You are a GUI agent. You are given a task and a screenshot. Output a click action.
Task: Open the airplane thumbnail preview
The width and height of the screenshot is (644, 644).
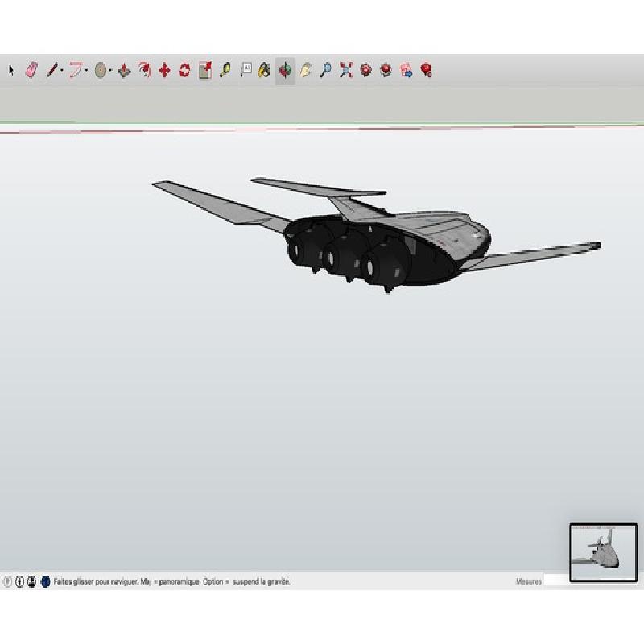coord(603,552)
